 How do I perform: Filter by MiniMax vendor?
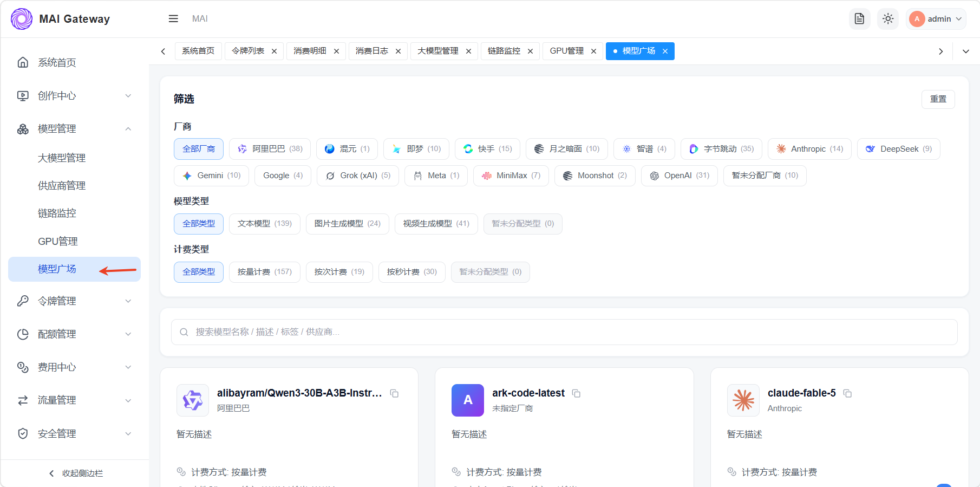click(511, 176)
